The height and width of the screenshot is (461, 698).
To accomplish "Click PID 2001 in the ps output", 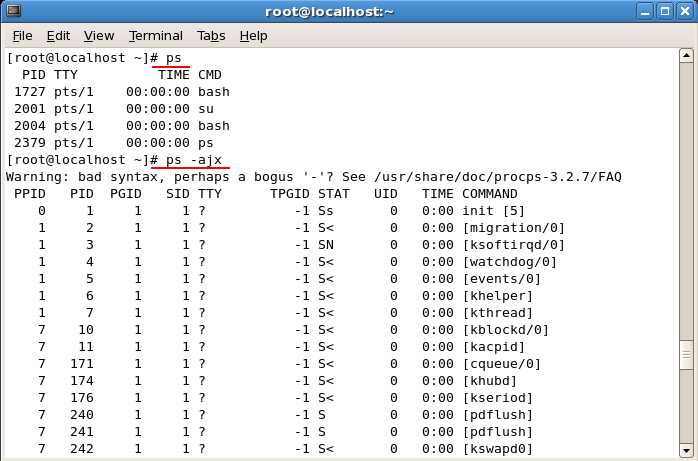I will coord(30,109).
